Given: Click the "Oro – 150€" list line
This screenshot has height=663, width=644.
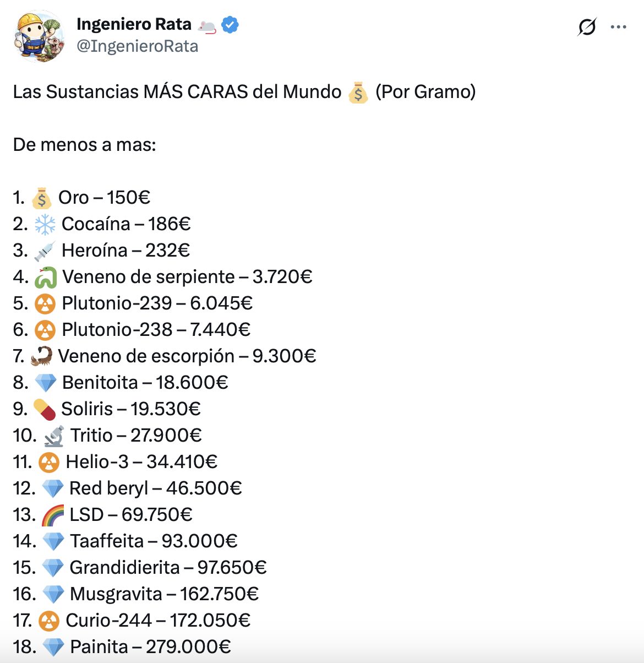Looking at the screenshot, I should pos(104,198).
